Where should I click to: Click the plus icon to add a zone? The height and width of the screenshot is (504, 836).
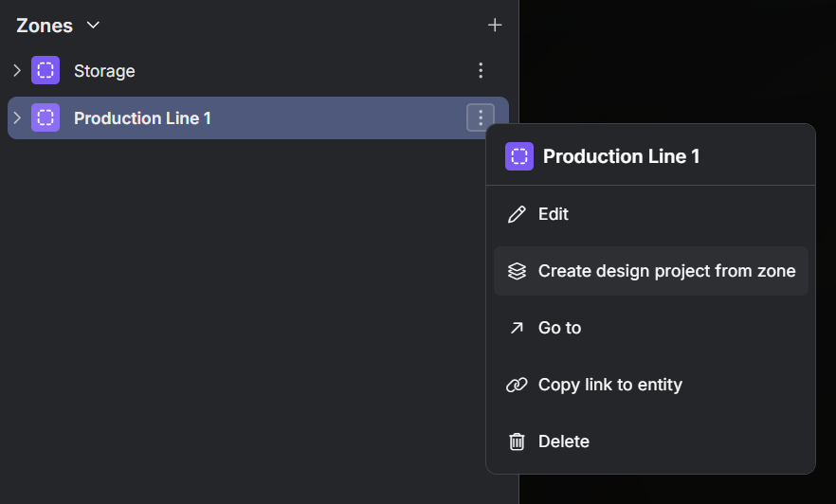[x=494, y=26]
